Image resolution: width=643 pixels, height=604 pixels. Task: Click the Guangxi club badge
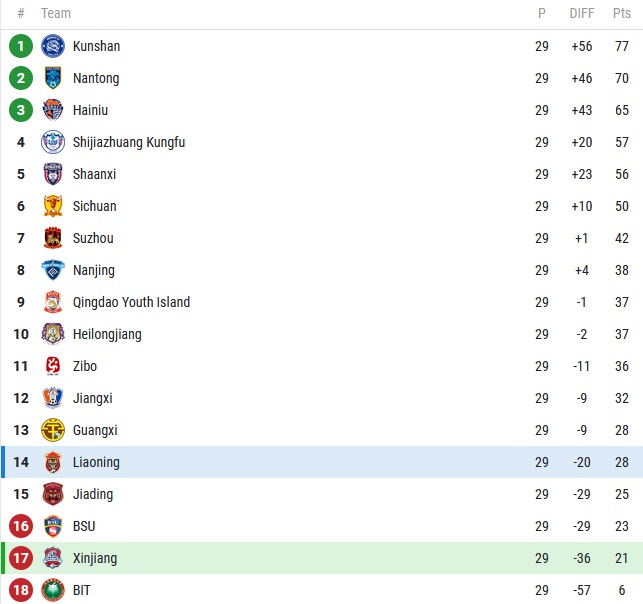point(53,430)
